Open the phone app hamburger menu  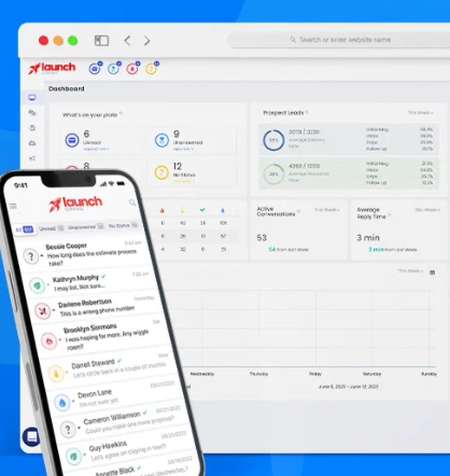[13, 206]
